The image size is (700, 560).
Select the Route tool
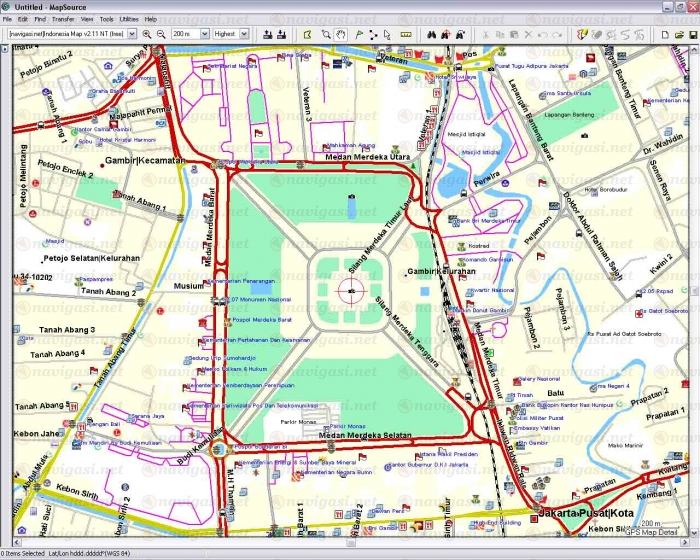click(x=372, y=34)
